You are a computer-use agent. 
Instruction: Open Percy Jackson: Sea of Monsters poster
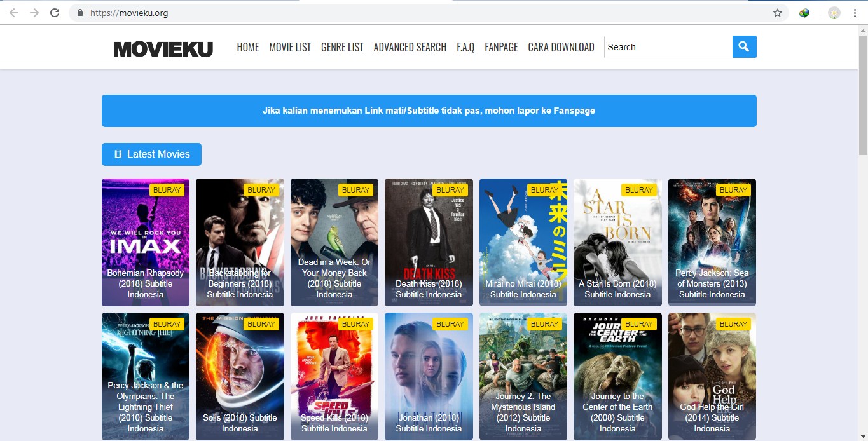pos(712,242)
